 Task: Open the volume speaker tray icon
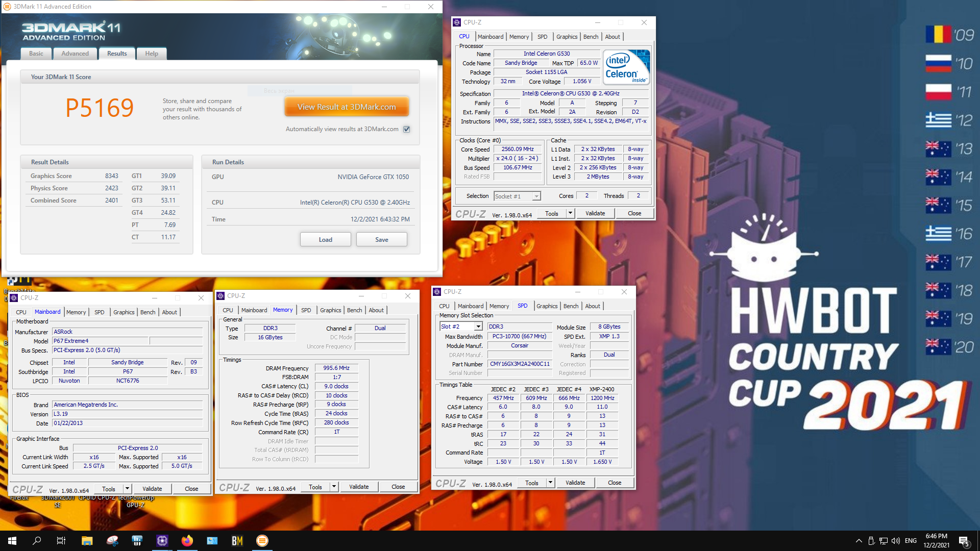click(896, 541)
